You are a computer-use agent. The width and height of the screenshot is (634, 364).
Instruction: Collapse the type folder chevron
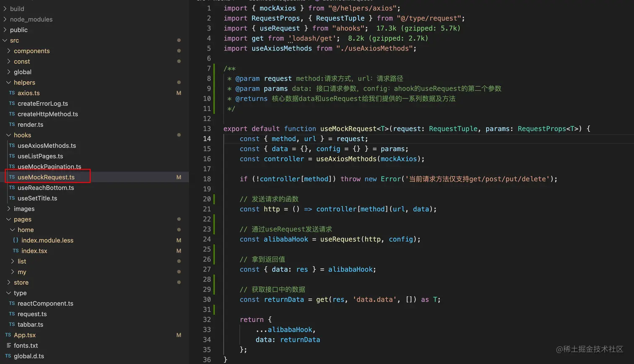click(x=9, y=293)
